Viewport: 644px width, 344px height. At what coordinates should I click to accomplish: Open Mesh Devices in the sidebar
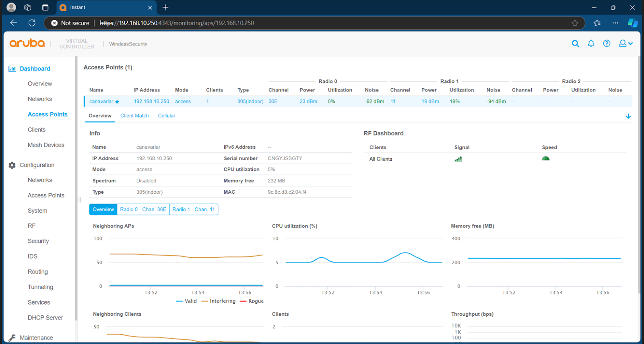click(46, 145)
